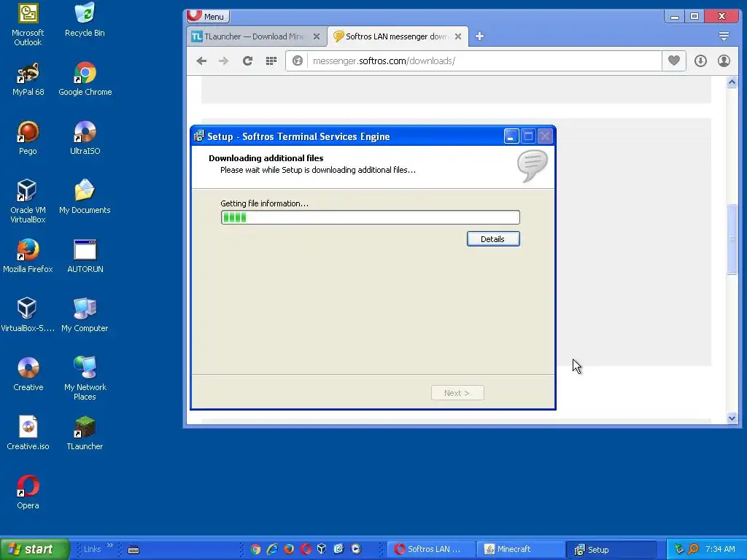This screenshot has width=747, height=560.
Task: Open Opera downloads icon
Action: click(700, 61)
